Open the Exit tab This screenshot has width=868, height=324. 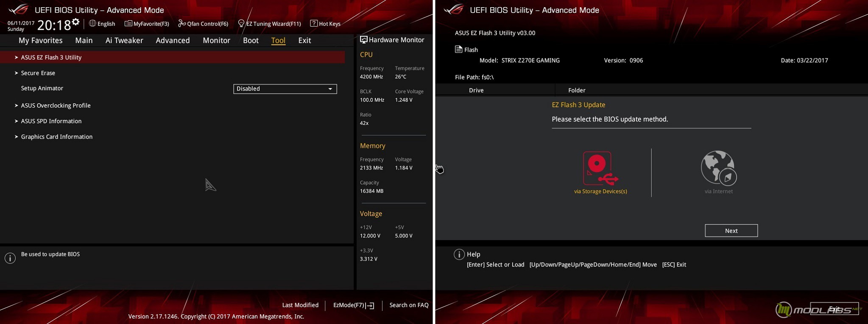point(304,40)
